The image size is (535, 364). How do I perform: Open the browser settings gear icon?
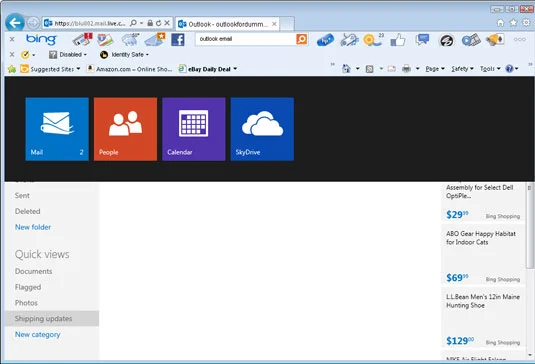[x=526, y=23]
